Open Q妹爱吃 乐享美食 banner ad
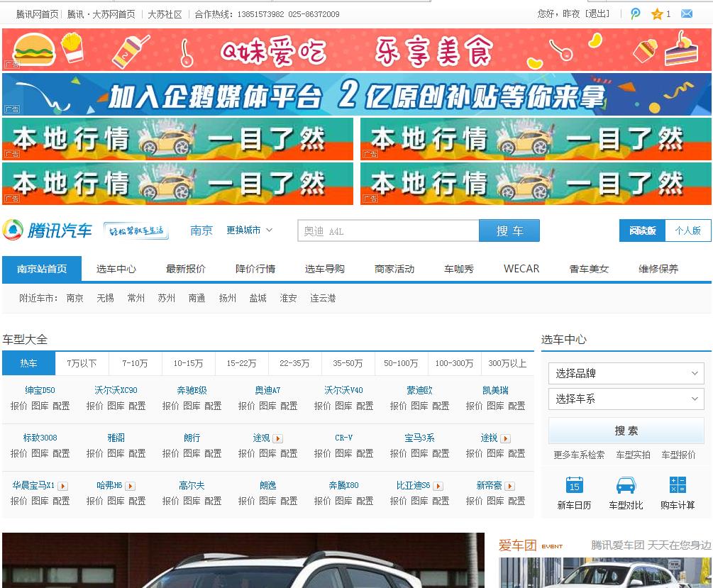 click(x=356, y=50)
